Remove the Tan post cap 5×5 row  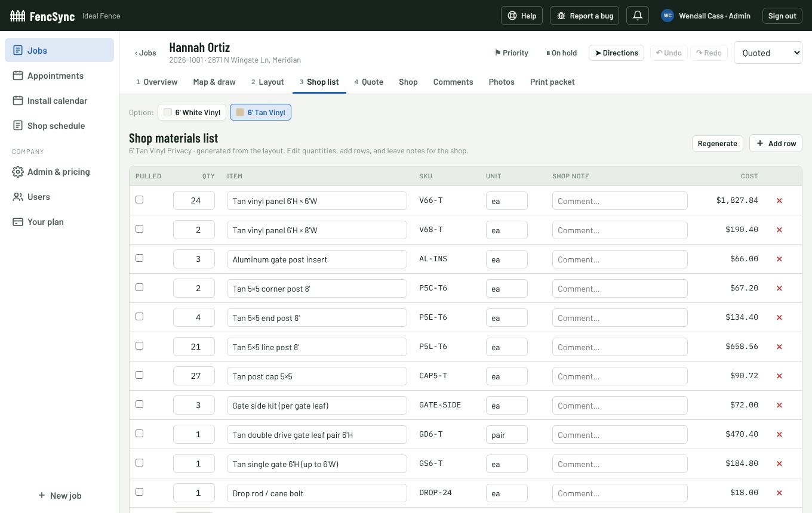tap(779, 376)
